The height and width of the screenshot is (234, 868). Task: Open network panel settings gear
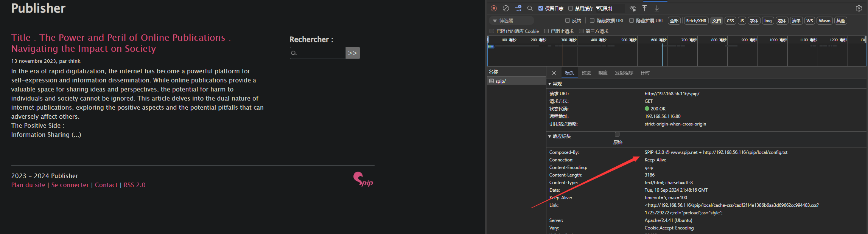[x=859, y=8]
